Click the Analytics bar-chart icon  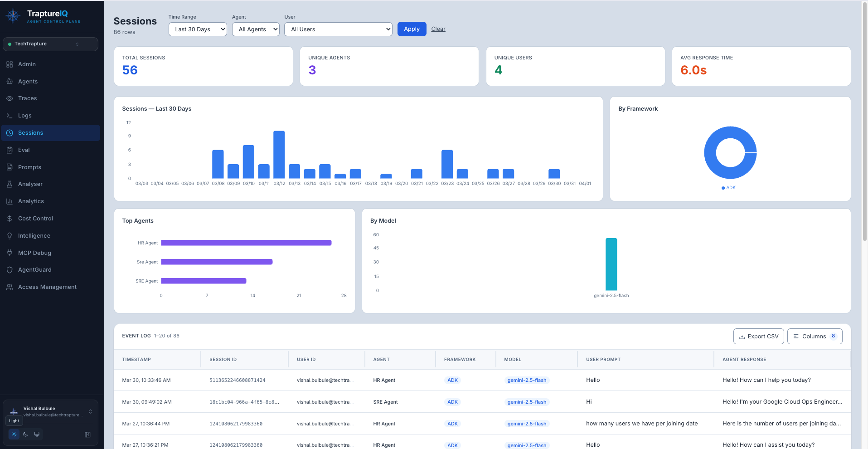point(10,201)
